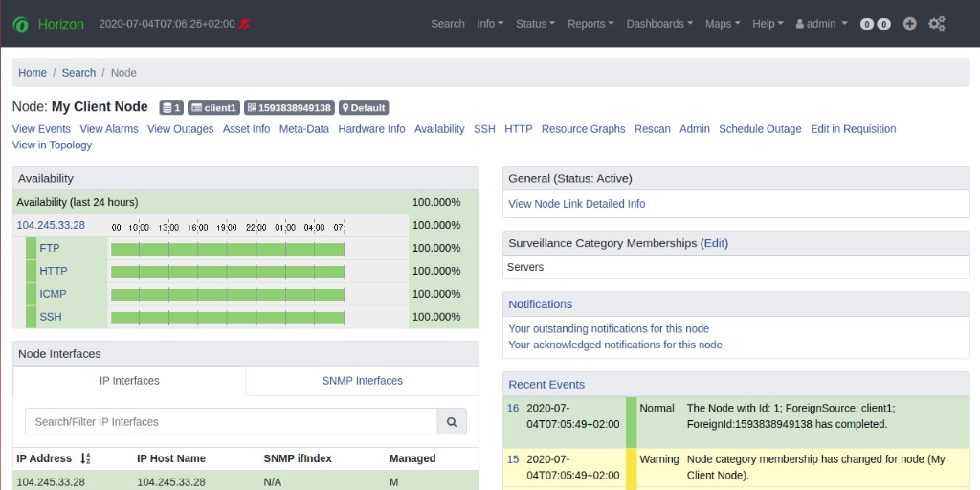Open the Status dropdown menu

pos(535,24)
